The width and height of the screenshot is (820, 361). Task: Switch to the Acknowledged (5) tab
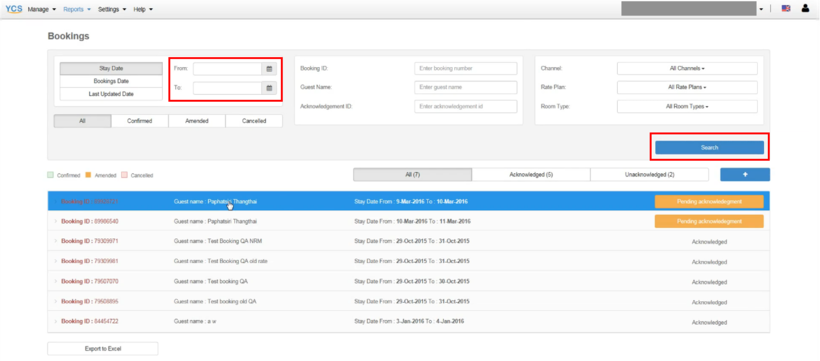tap(531, 175)
